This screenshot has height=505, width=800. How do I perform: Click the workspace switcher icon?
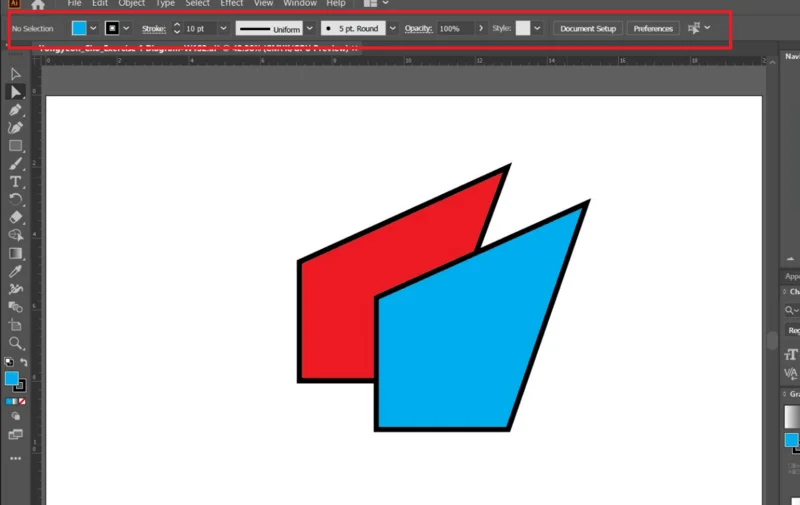click(x=370, y=4)
